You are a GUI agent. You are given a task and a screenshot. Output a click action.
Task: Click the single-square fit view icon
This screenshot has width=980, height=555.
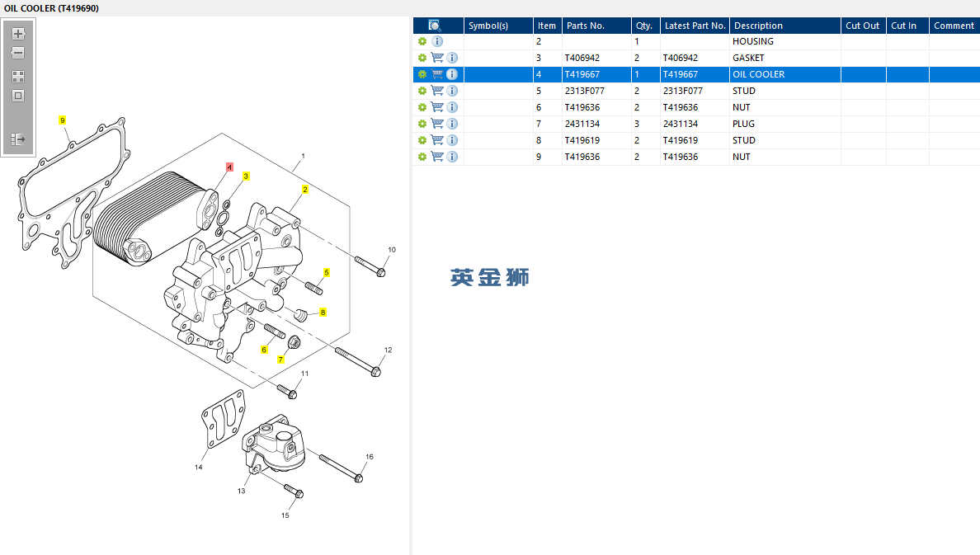(x=18, y=96)
